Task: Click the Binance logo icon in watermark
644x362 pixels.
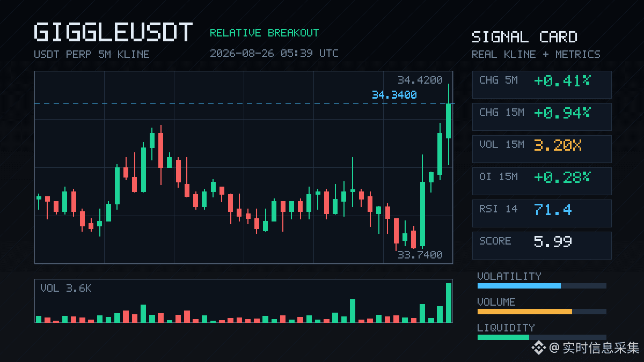Action: coord(538,348)
